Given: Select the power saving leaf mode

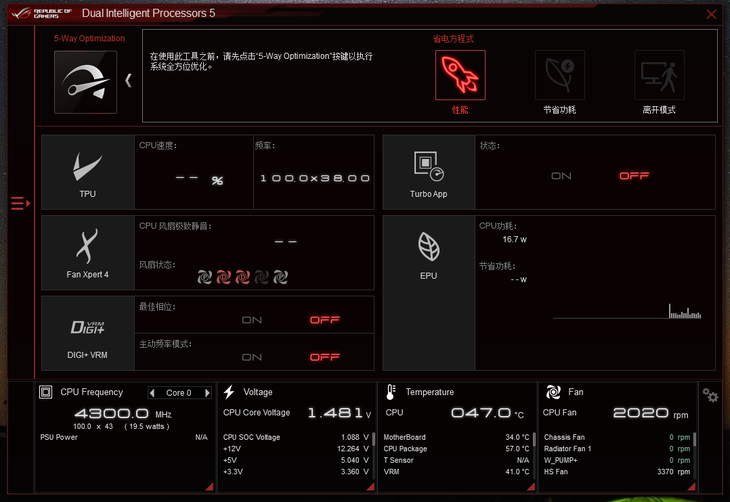Looking at the screenshot, I should pos(560,75).
